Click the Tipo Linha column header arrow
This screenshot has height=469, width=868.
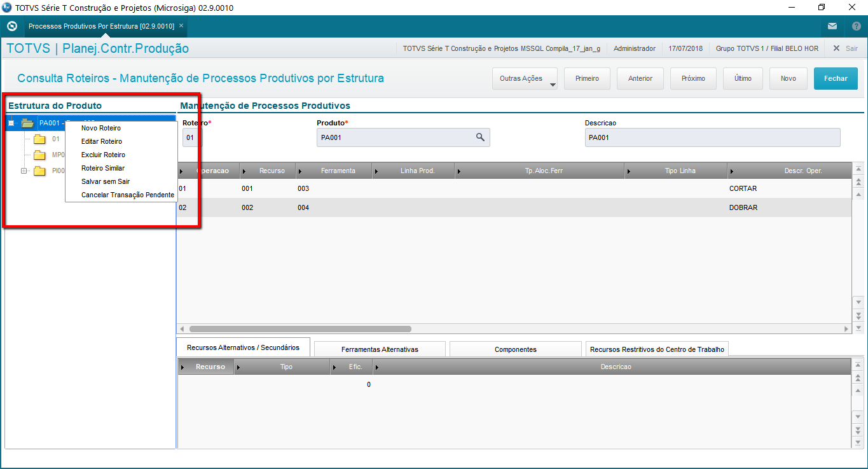point(629,171)
